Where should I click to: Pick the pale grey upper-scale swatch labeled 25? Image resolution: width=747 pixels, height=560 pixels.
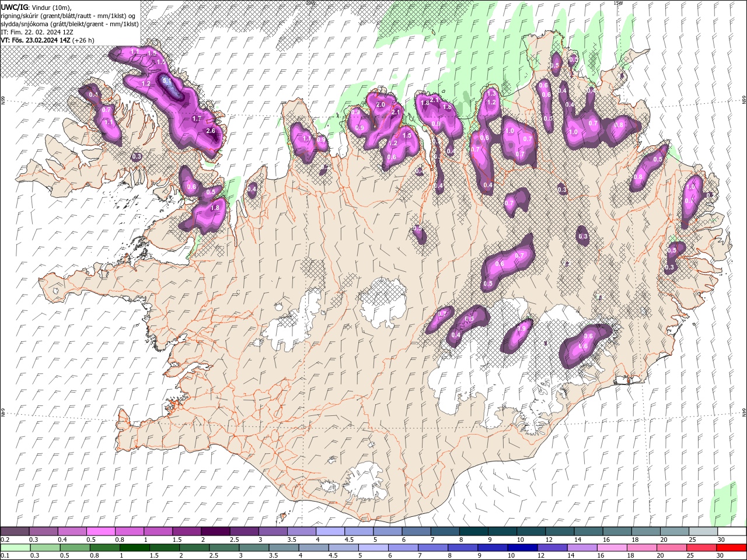[704, 531]
